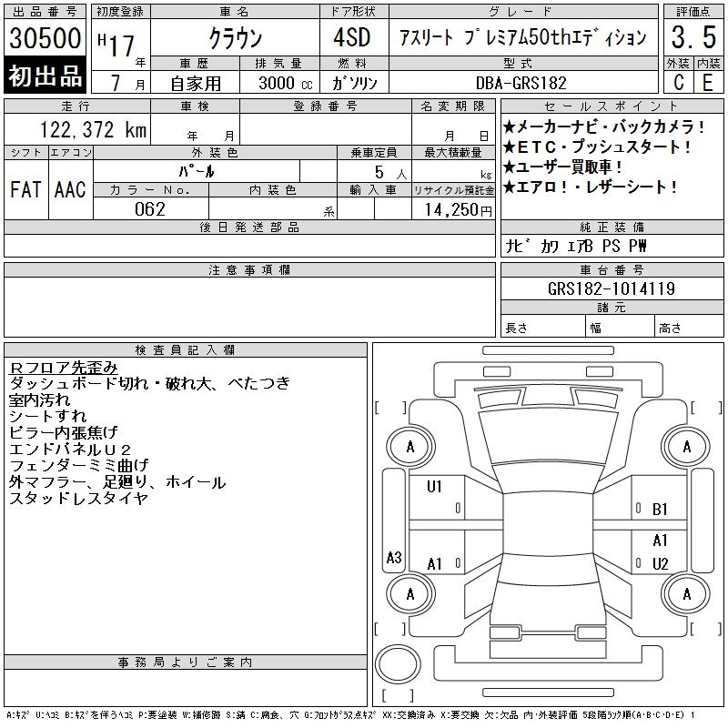Click the fuel type ガソリン
This screenshot has height=728, width=728.
pos(354,83)
